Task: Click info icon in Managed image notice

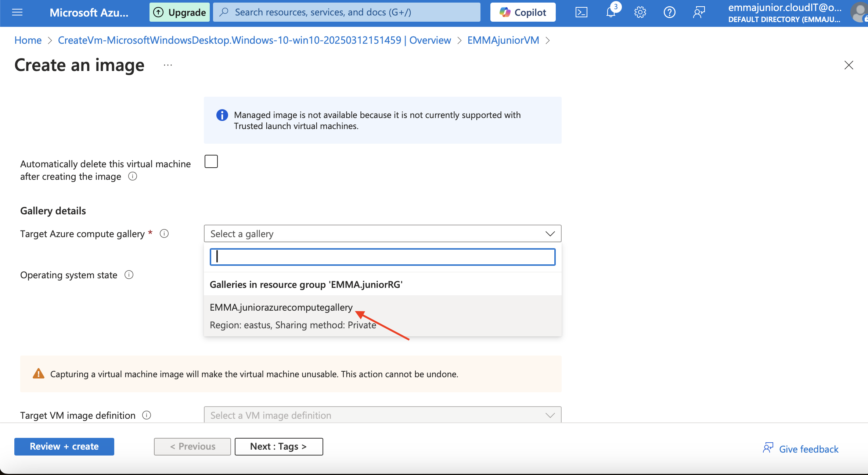Action: click(x=222, y=115)
